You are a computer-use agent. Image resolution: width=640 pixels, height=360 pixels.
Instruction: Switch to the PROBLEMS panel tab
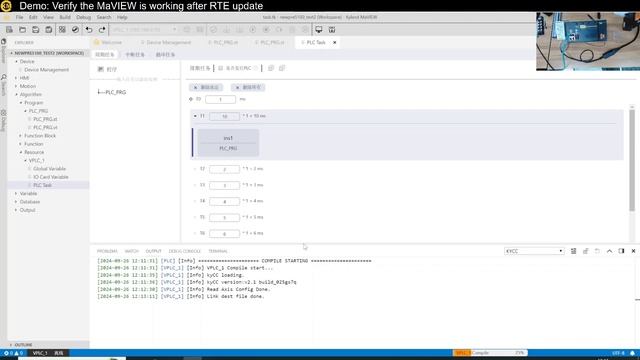tap(107, 251)
